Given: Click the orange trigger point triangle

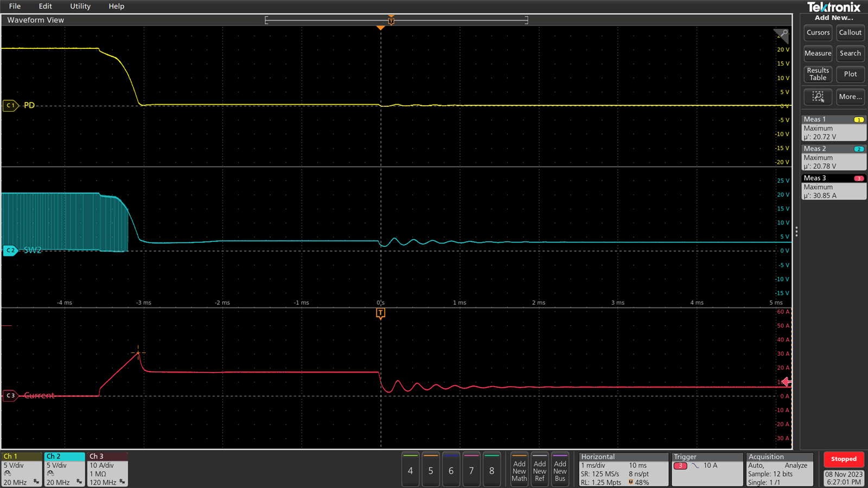Looking at the screenshot, I should pos(380,28).
